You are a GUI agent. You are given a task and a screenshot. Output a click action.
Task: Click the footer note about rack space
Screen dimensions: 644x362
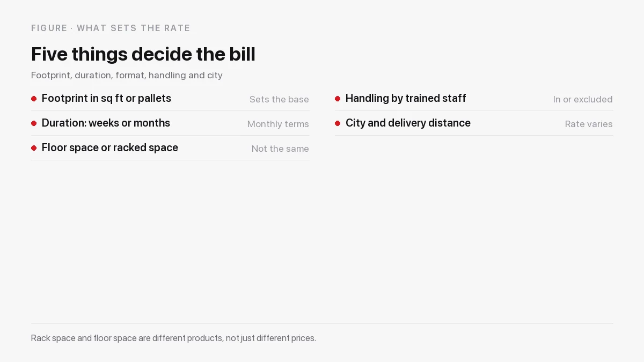tap(173, 338)
